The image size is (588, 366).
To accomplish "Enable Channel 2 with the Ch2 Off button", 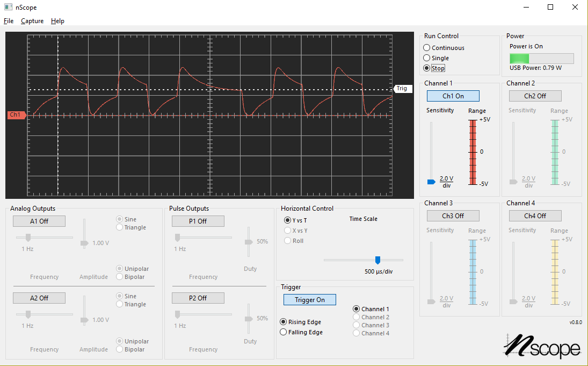I will [535, 96].
